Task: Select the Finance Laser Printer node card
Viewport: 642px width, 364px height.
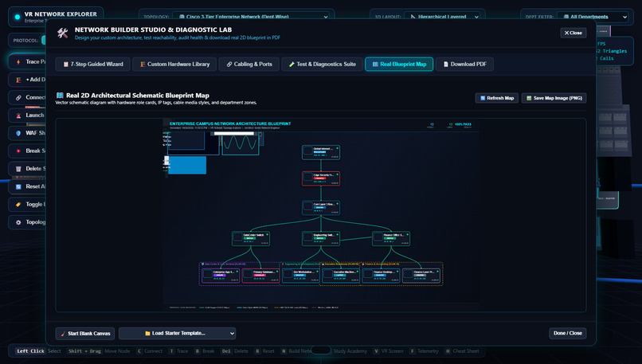Action: pos(421,276)
